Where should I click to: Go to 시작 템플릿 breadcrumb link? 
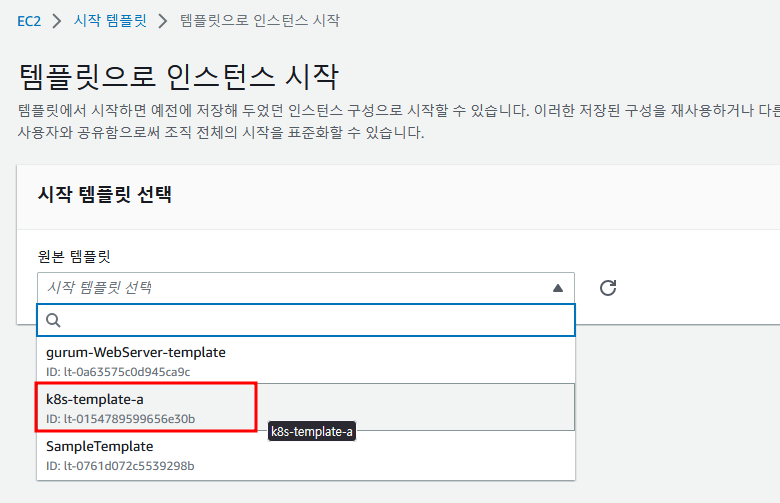tap(110, 21)
